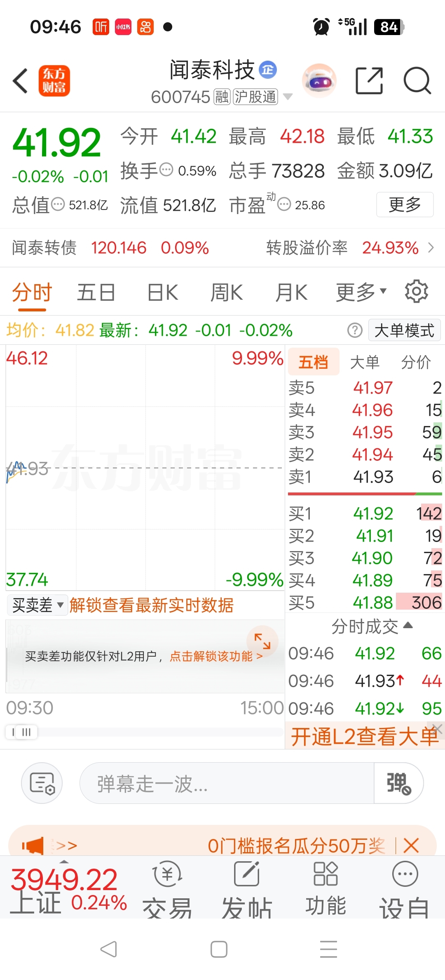This screenshot has height=980, width=445.
Task: Close the 开通L2查看大单 banner
Action: 438,729
